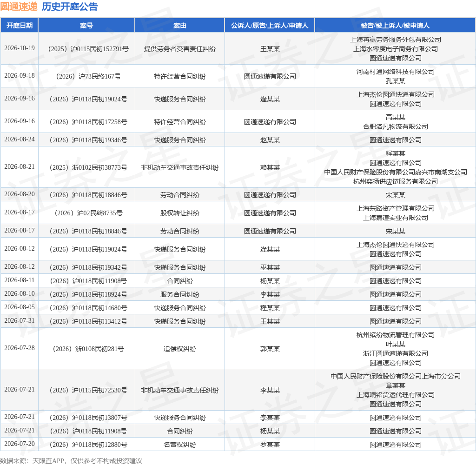The height and width of the screenshot is (465, 476).
Task: Click defendant 上海东路资产管理有限公司
Action: (x=395, y=208)
